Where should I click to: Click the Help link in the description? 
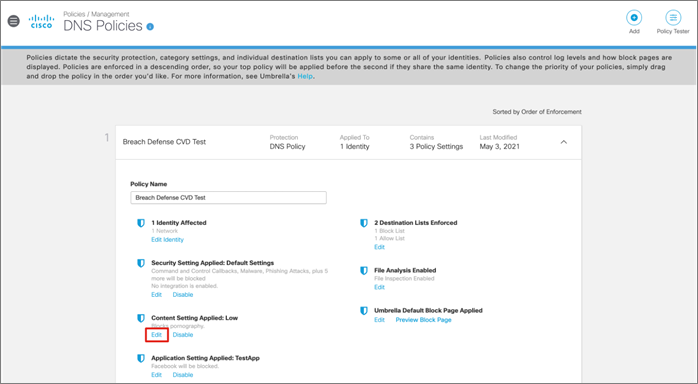pos(305,76)
